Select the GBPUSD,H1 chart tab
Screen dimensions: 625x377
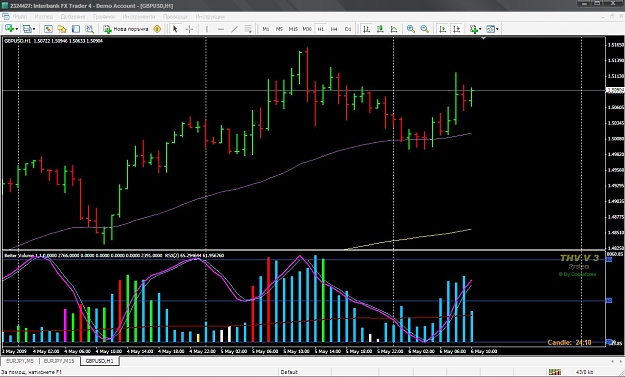click(100, 361)
